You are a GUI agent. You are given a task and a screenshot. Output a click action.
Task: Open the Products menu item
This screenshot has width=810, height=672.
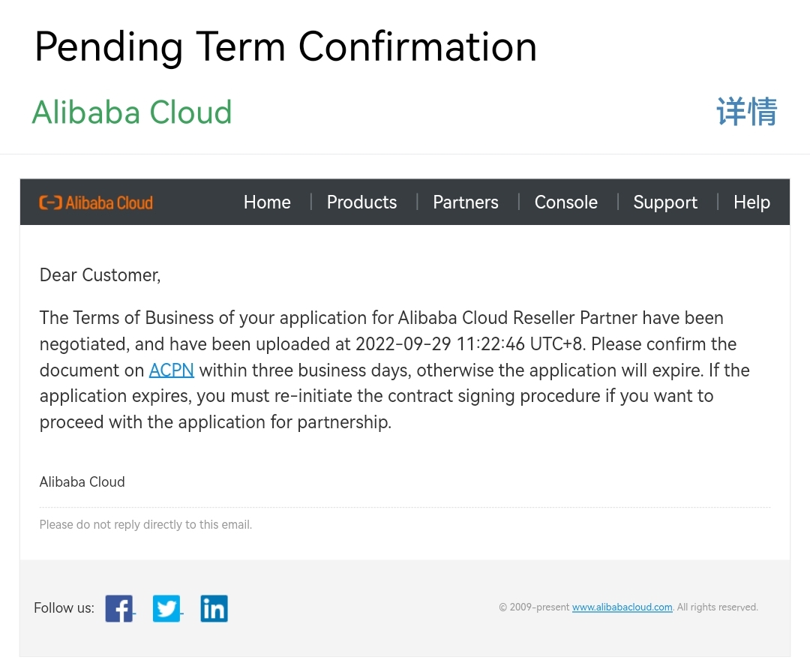click(x=361, y=202)
